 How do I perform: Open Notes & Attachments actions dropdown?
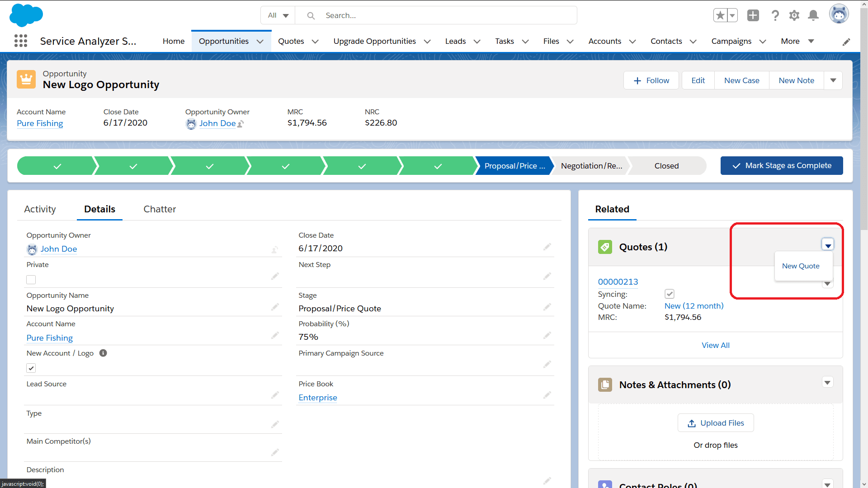[x=827, y=383]
